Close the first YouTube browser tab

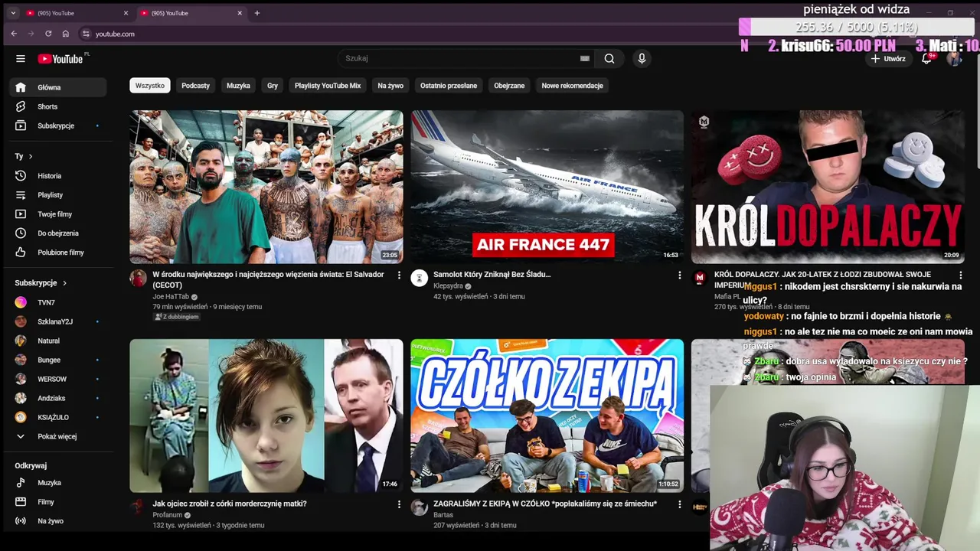(x=126, y=13)
